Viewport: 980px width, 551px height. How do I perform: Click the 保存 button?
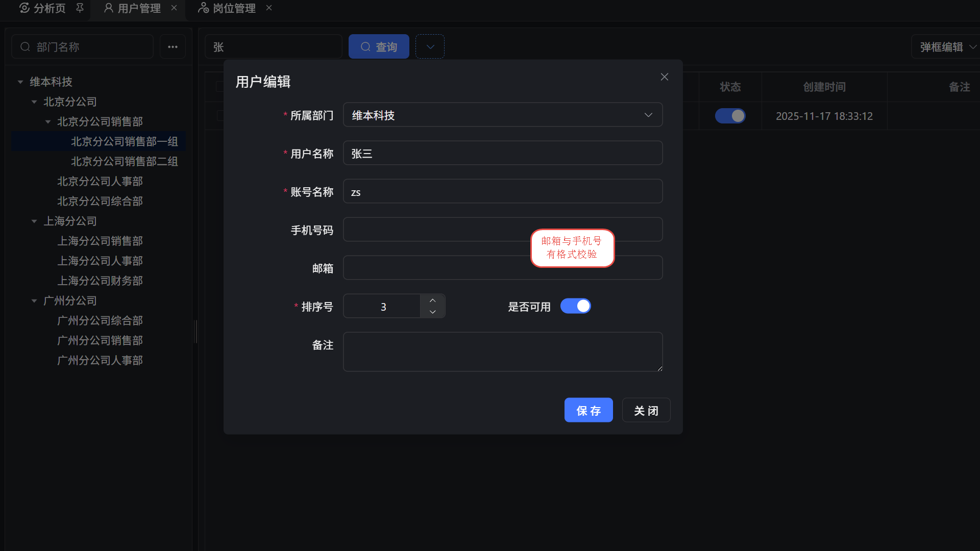tap(588, 410)
